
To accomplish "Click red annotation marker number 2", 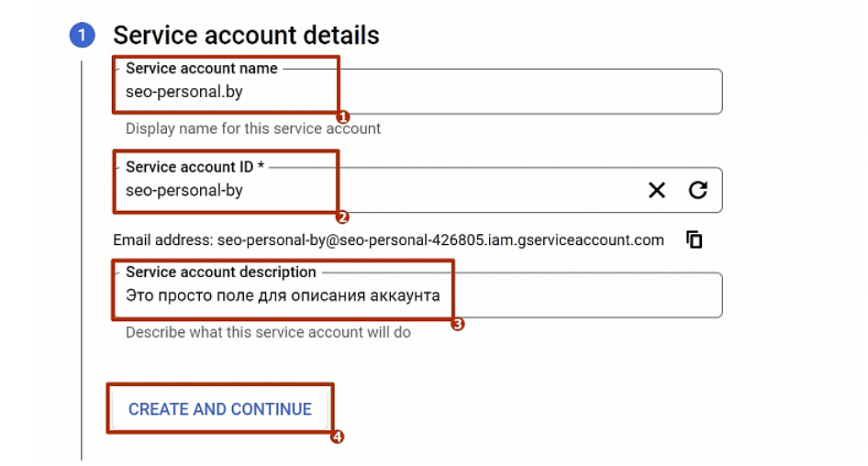I will (x=342, y=217).
